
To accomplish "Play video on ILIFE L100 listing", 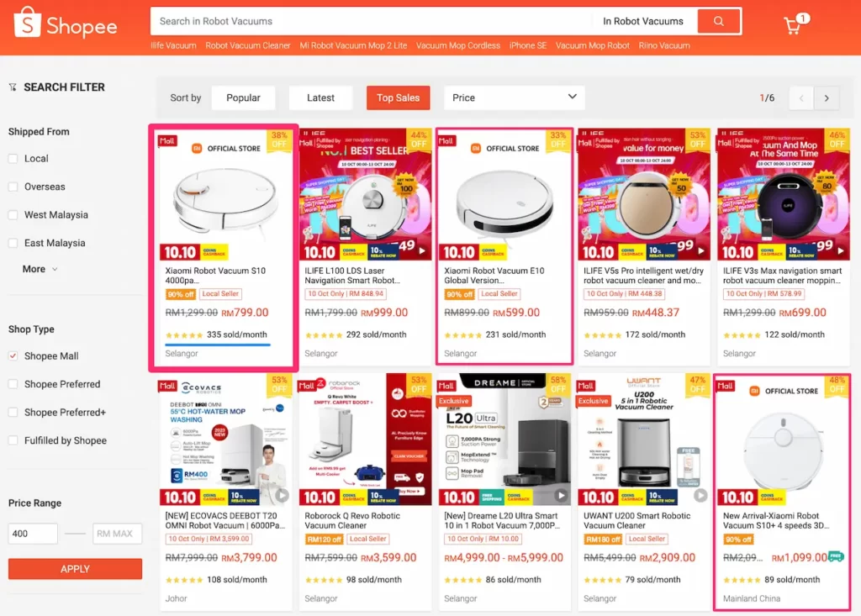I will pyautogui.click(x=422, y=251).
